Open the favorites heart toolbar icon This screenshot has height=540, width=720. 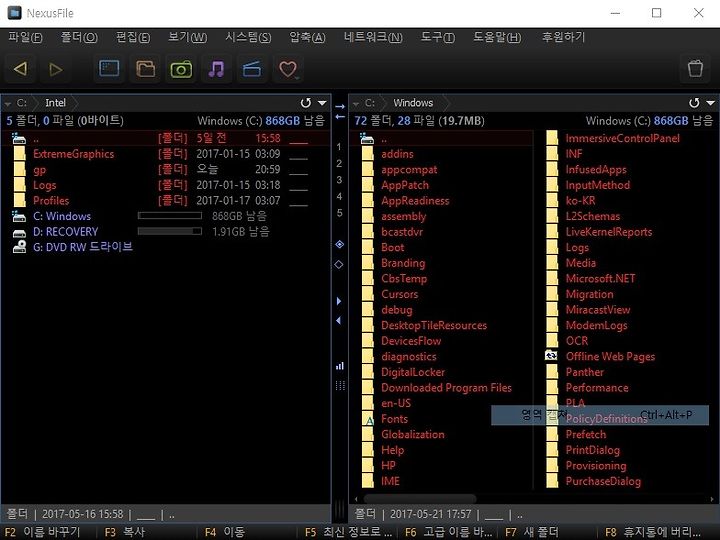point(288,69)
